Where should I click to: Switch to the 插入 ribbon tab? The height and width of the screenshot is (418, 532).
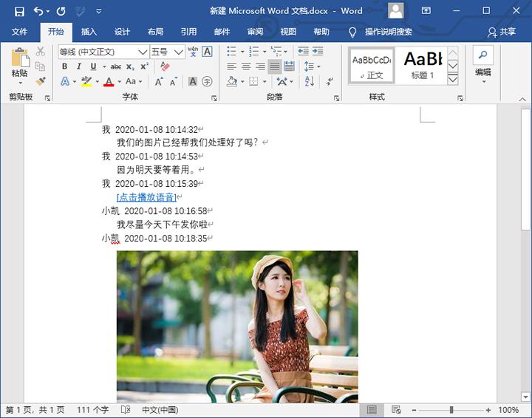pos(89,32)
